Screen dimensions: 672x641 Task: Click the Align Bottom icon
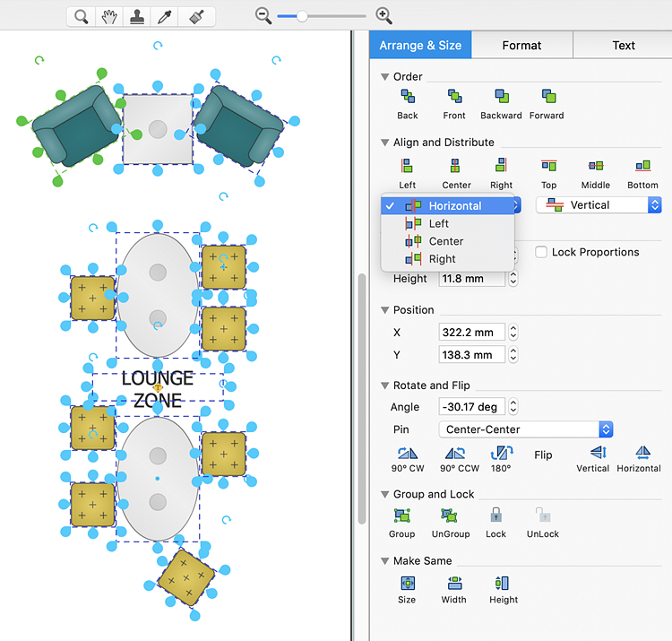tap(642, 167)
